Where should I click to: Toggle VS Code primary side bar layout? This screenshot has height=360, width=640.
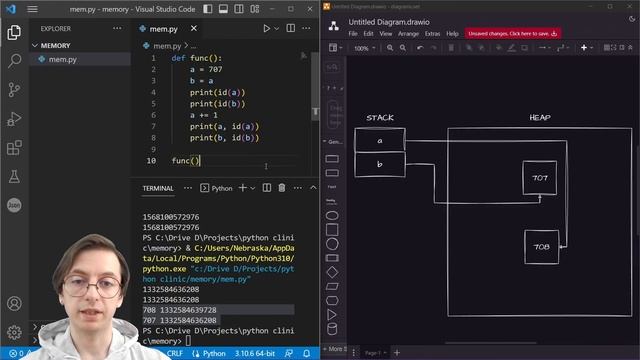pos(208,9)
